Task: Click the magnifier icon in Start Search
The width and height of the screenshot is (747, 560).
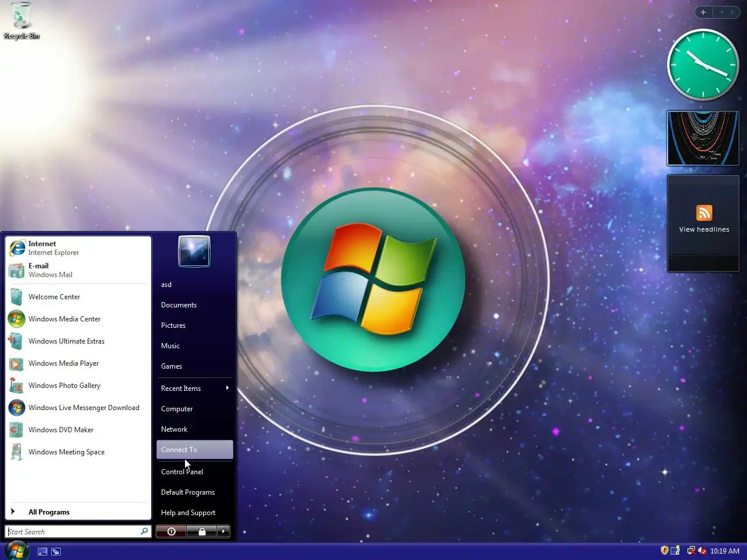Action: coord(144,531)
